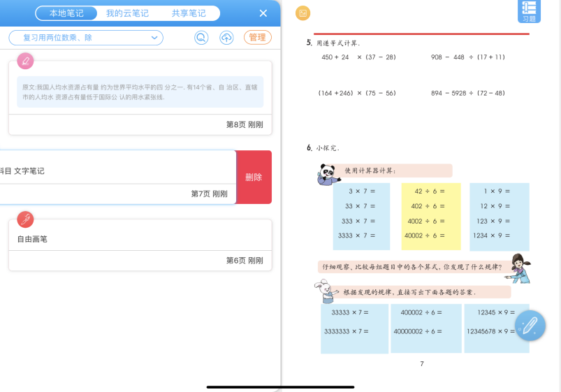Click the red brush icon on 自由画笔 note
561x392 pixels.
coord(25,219)
